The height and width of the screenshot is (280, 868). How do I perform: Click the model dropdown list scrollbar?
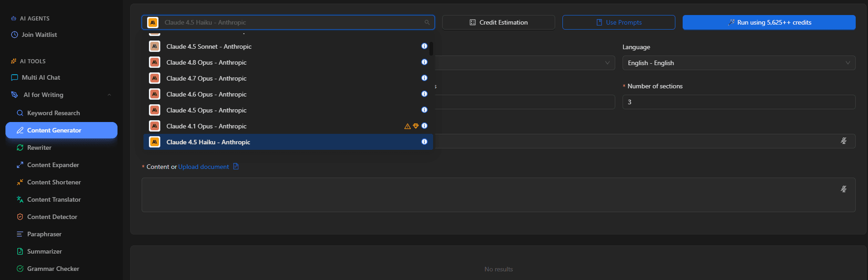(431, 48)
